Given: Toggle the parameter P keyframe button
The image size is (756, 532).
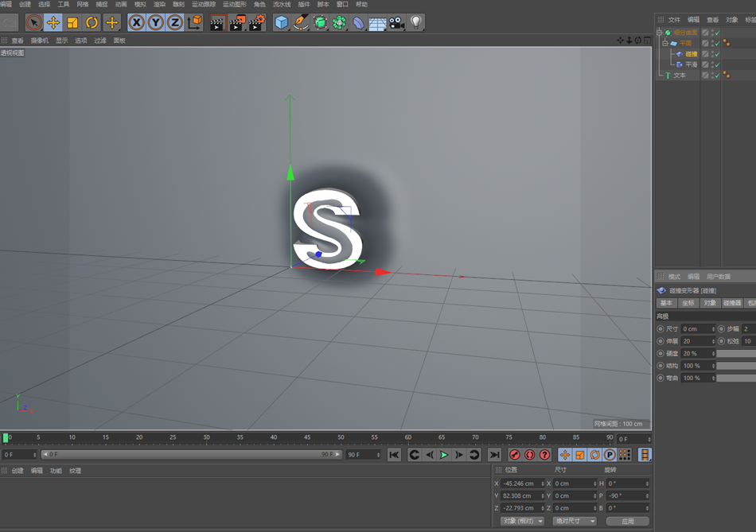Looking at the screenshot, I should pyautogui.click(x=610, y=455).
